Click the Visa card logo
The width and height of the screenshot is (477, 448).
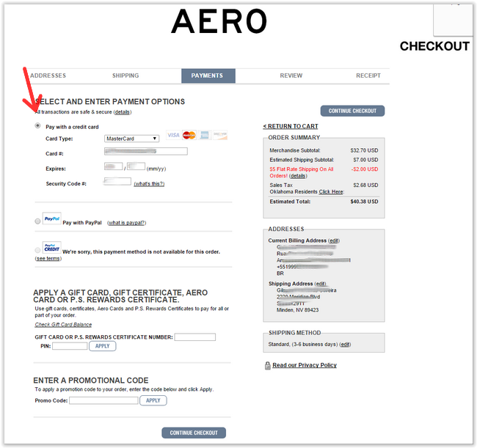click(173, 135)
